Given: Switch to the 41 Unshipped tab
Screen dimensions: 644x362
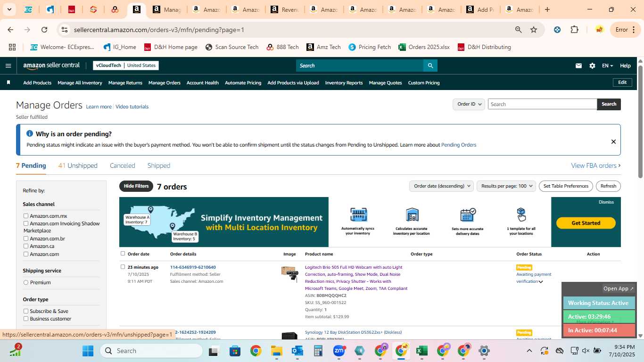Looking at the screenshot, I should 78,165.
